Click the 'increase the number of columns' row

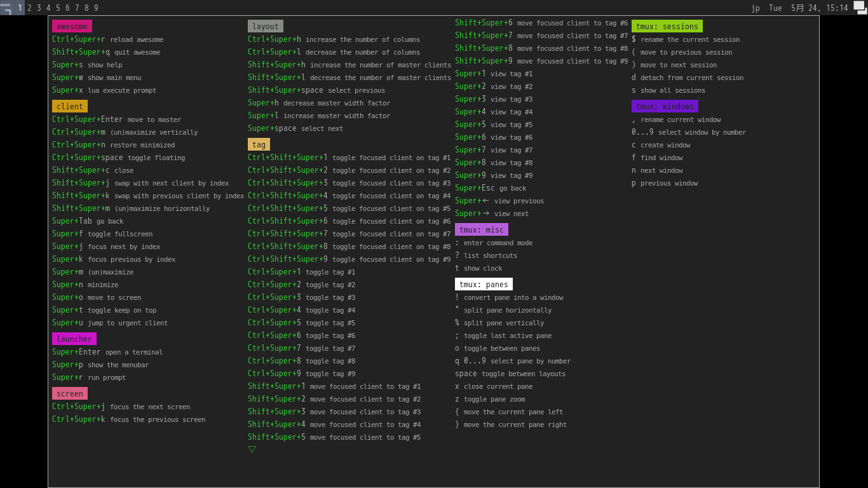334,39
